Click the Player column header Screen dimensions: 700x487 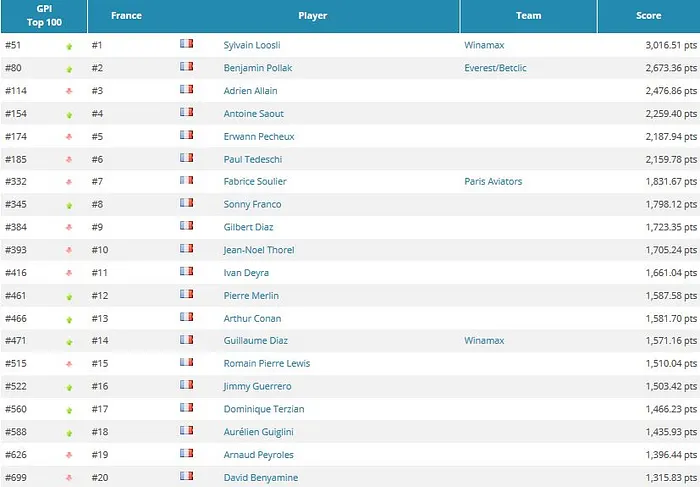click(312, 16)
